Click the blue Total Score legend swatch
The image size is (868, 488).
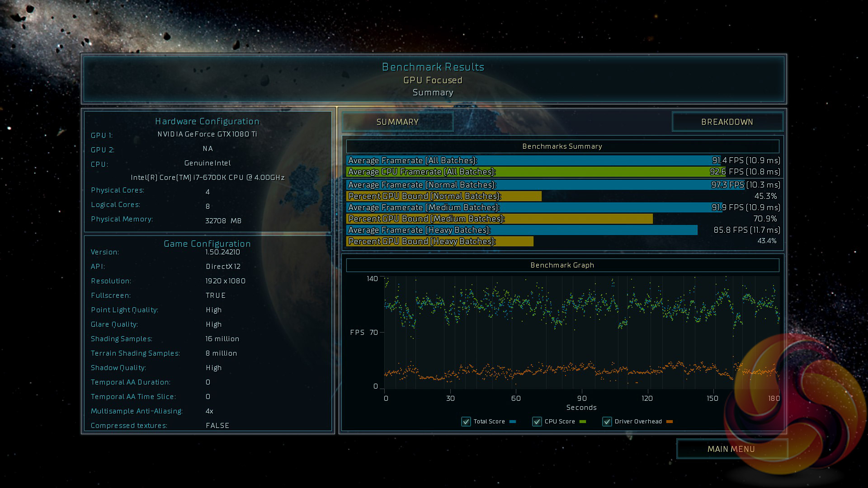click(x=513, y=422)
